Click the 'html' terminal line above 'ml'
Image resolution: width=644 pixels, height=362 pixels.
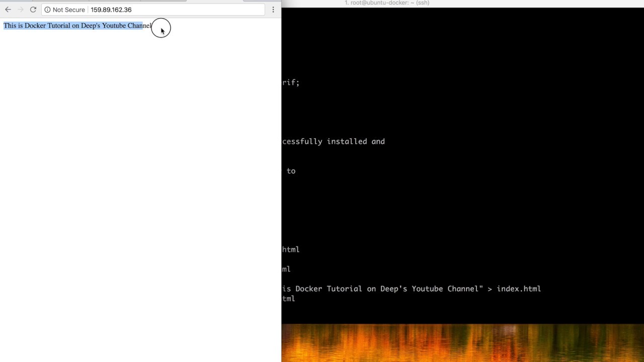click(x=291, y=249)
